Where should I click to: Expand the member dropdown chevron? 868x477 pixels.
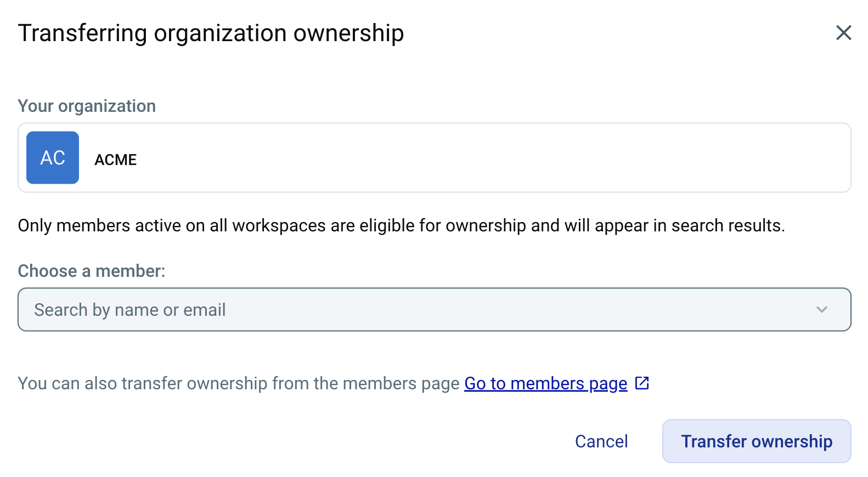click(x=821, y=310)
